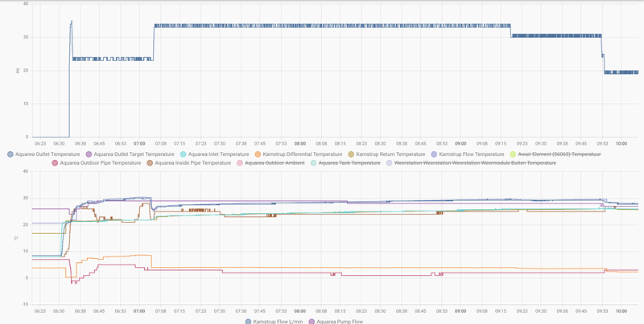Show Weerstation Weermodule Buiten Temperature series
The image size is (644, 324).
tap(471, 163)
